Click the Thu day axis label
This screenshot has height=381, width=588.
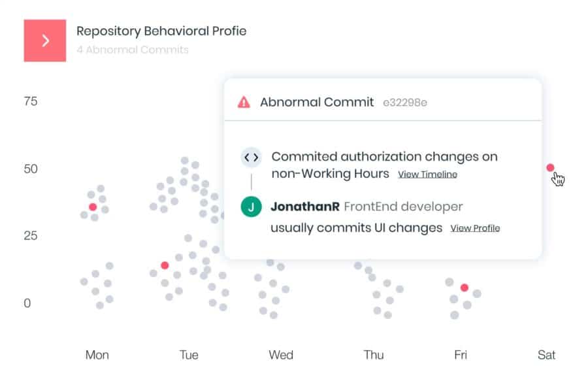(374, 355)
